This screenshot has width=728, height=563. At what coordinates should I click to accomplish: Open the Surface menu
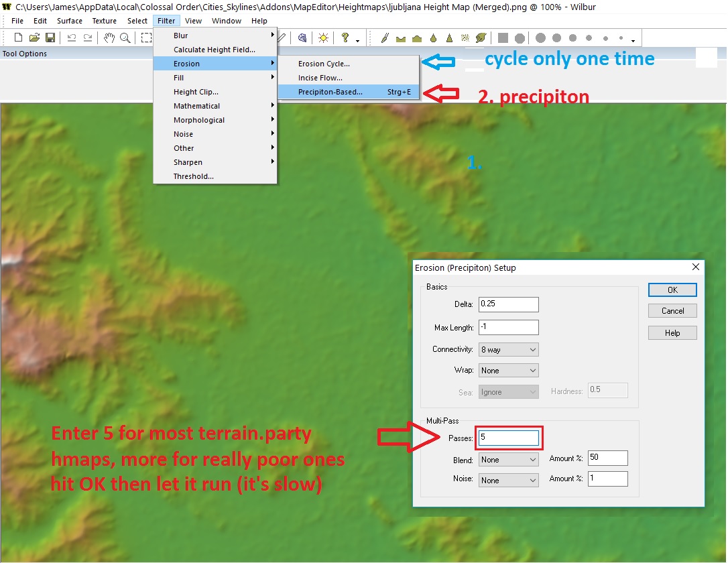point(70,21)
